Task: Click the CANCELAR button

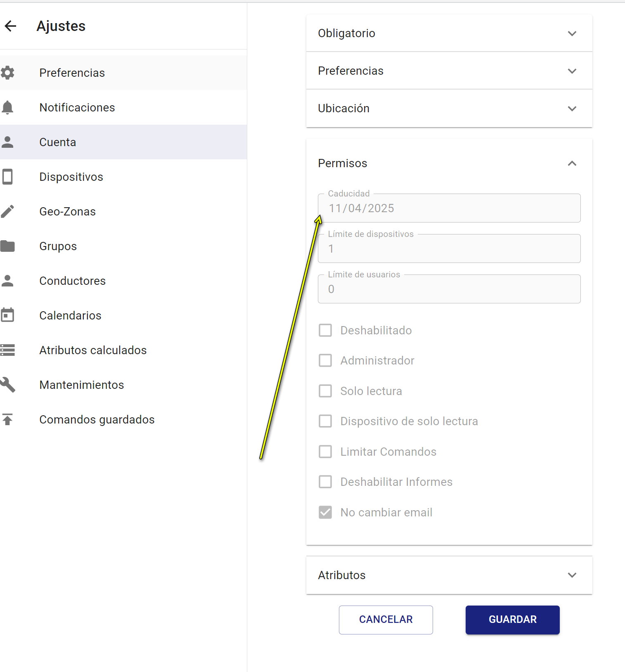Action: [x=386, y=620]
